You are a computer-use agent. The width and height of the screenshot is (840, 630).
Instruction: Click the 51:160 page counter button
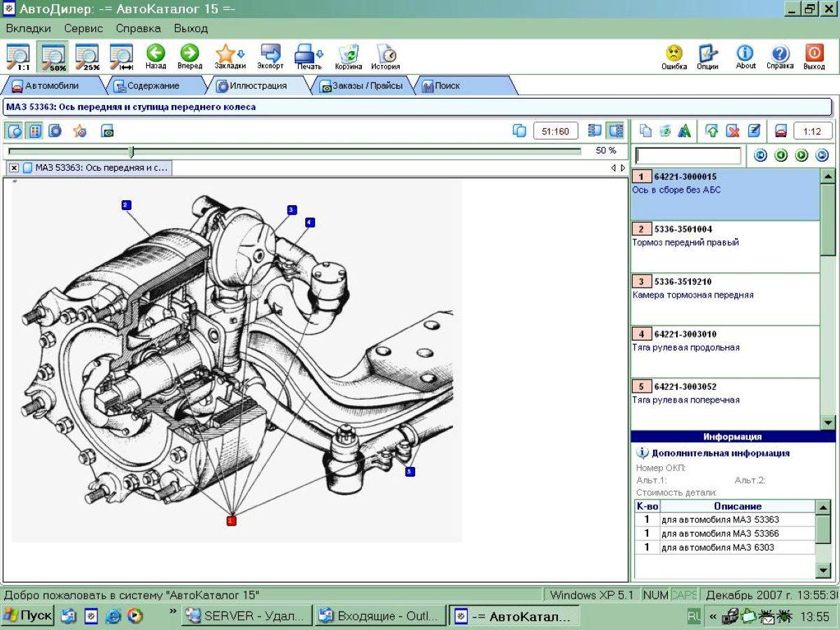[x=556, y=131]
